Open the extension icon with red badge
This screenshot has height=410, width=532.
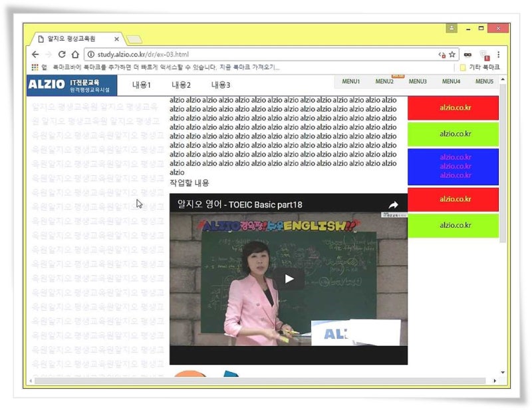(485, 55)
